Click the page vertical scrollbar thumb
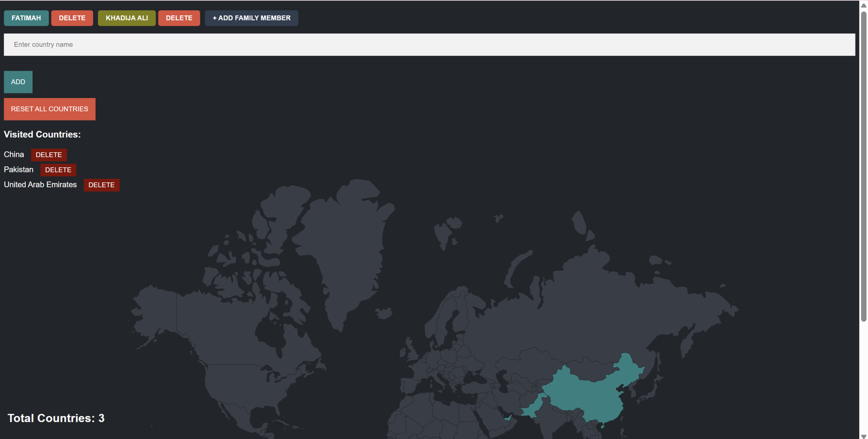Viewport: 868px width, 439px height. [x=864, y=166]
